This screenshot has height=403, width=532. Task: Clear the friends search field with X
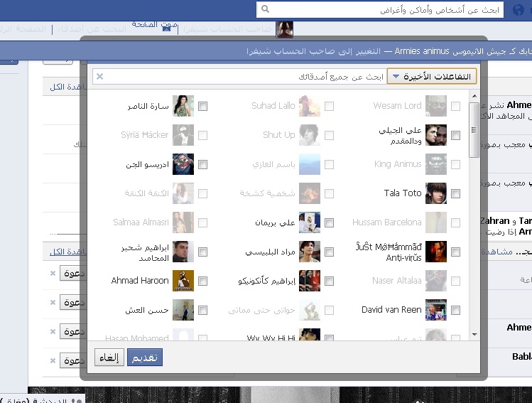(x=99, y=76)
